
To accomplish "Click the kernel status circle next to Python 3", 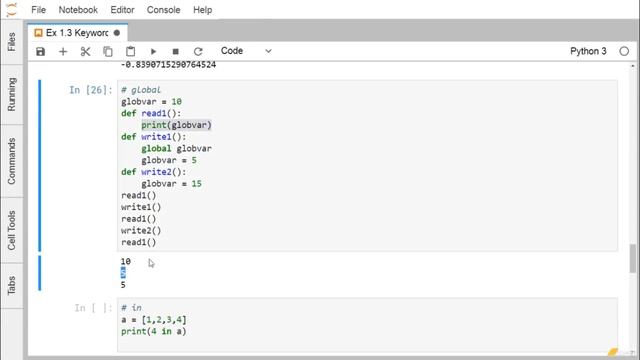I will coord(624,51).
